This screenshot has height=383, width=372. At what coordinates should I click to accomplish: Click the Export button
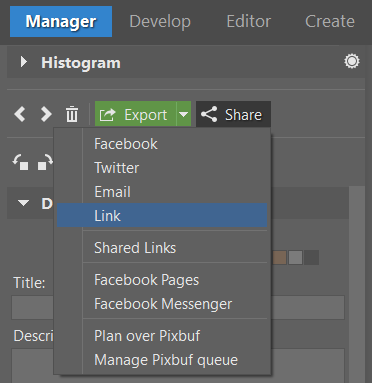[135, 114]
